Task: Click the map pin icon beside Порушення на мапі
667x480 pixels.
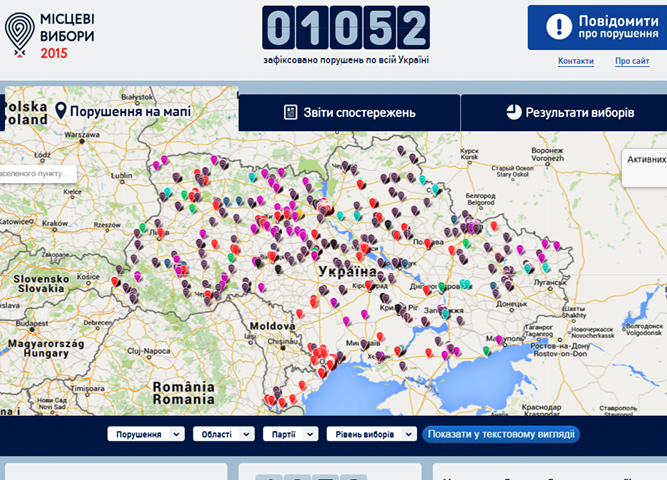Action: tap(61, 111)
